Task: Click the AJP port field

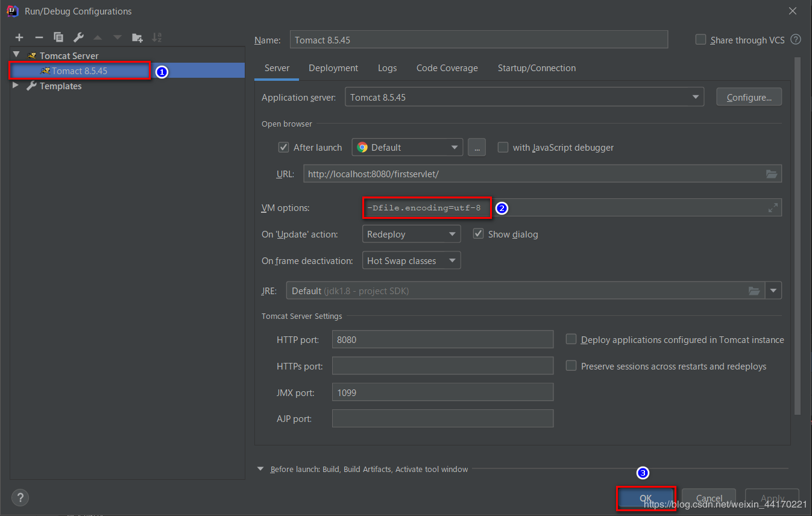Action: 442,418
